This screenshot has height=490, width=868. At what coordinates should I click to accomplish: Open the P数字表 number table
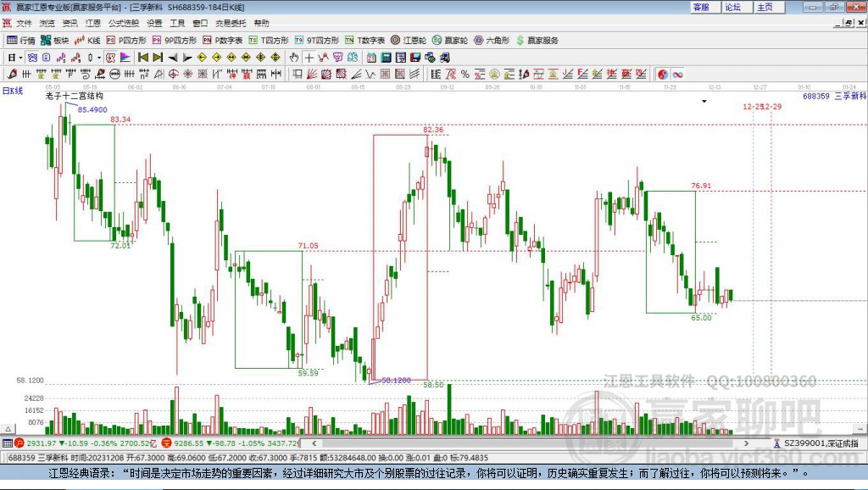coord(223,40)
